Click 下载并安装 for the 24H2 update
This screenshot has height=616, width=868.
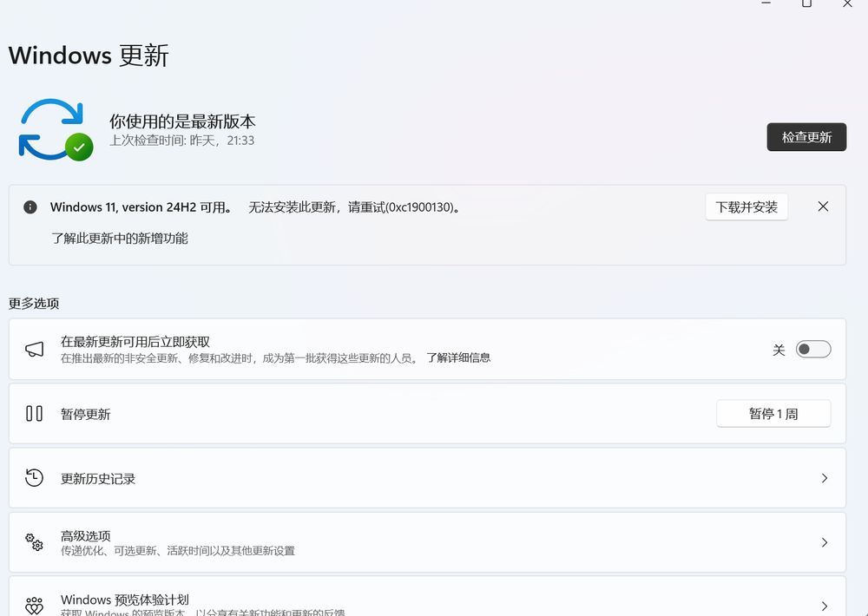(746, 207)
